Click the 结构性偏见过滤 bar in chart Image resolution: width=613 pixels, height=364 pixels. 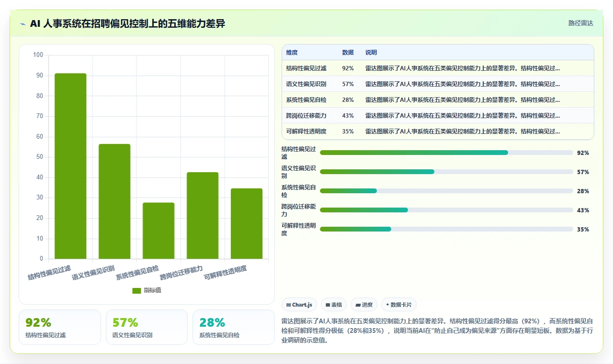point(70,166)
